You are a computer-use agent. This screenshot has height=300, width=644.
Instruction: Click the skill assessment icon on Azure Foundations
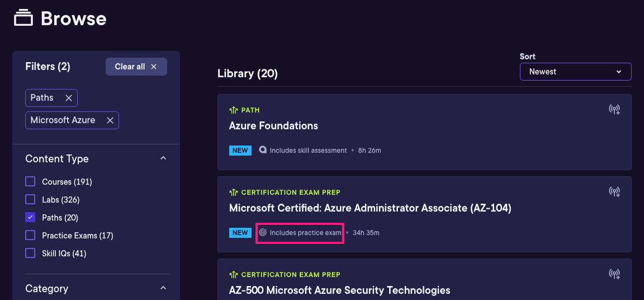tap(263, 150)
